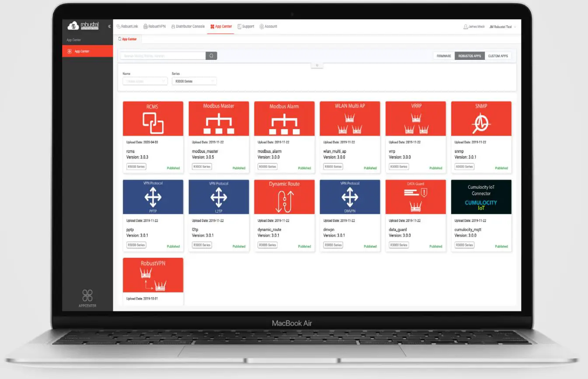Click the magnifier search button

tap(212, 56)
